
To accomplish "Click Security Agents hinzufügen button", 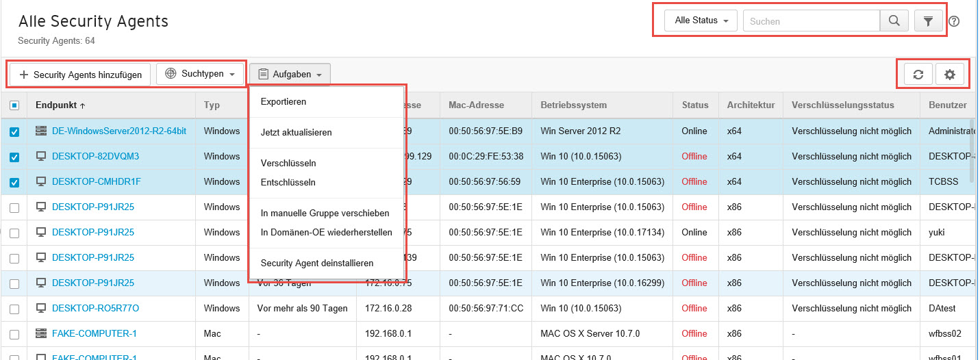I will point(80,75).
